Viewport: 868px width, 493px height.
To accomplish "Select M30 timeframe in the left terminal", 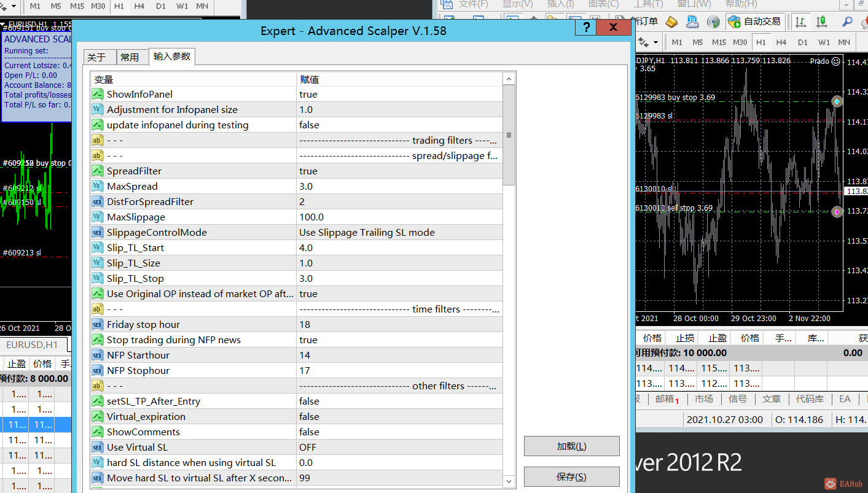I will click(x=98, y=6).
